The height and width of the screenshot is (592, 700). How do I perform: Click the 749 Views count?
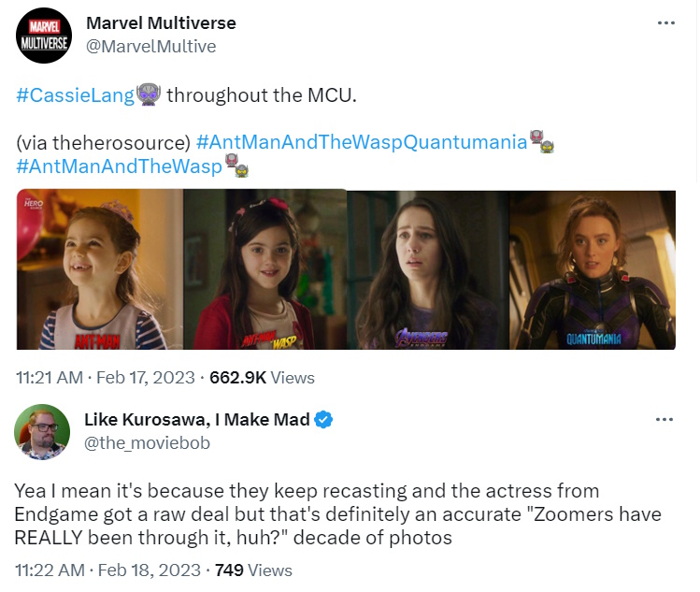253,570
